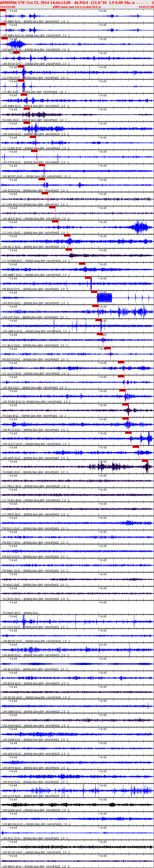Select the TA D04D BHZ station label

click(20, 613)
